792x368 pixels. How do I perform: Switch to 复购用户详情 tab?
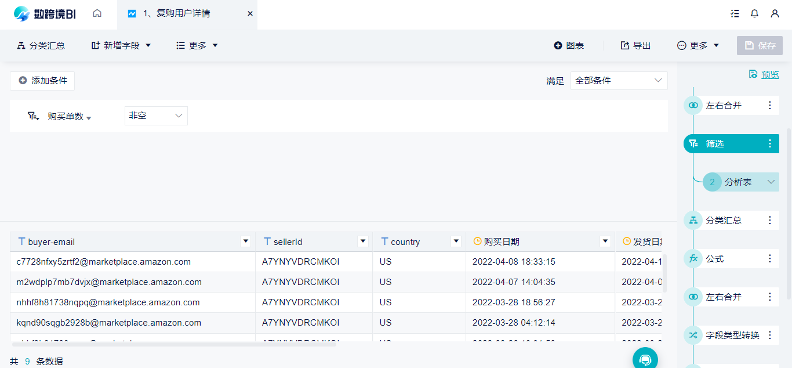pyautogui.click(x=177, y=14)
